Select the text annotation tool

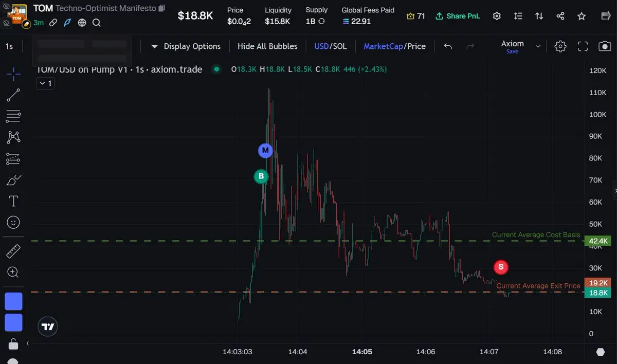[13, 201]
